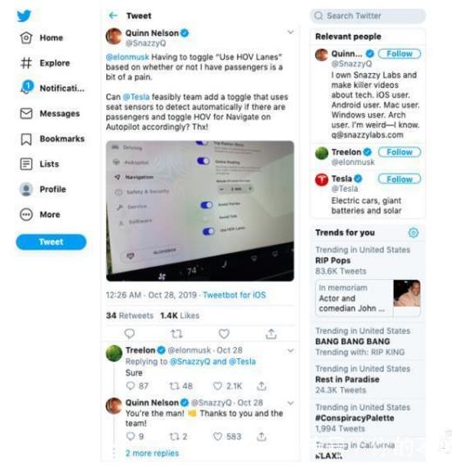The image size is (452, 476).
Task: Open Bookmarks in the sidebar
Action: 52,139
